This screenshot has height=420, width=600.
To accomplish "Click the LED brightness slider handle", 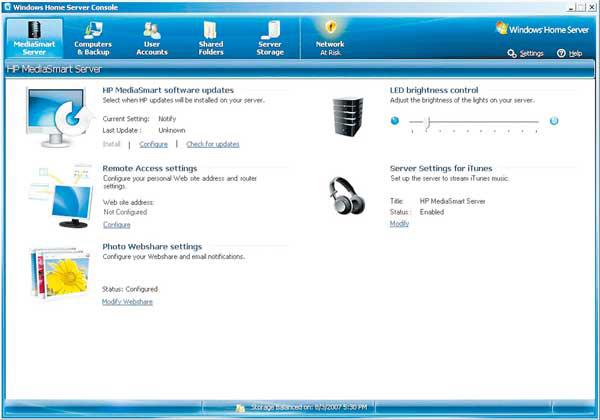I will tap(427, 122).
